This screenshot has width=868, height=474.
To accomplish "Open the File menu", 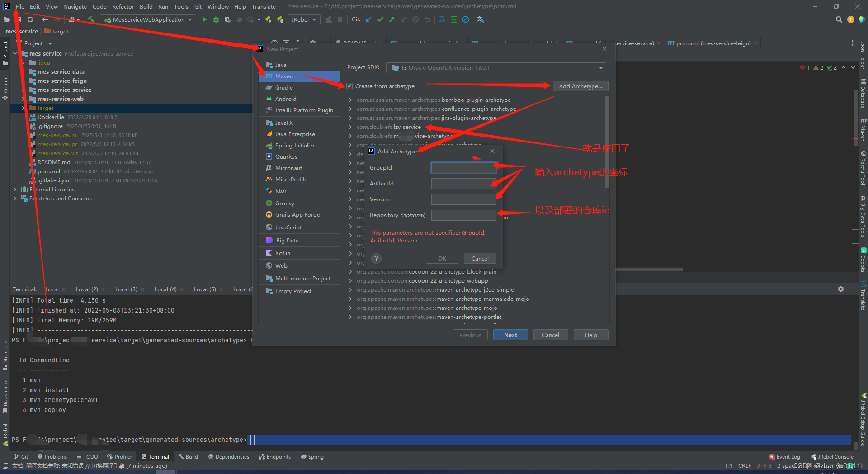I will coord(20,6).
